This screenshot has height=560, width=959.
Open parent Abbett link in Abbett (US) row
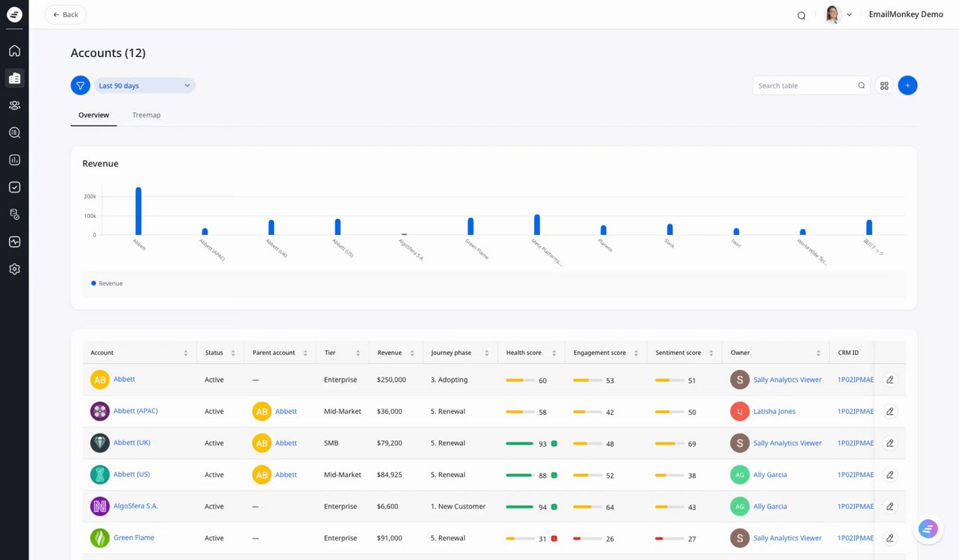click(x=286, y=475)
